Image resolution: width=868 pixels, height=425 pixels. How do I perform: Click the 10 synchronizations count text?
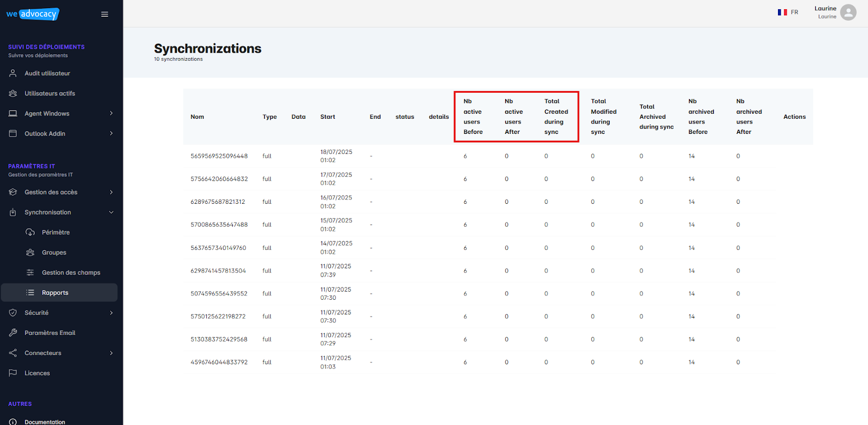click(178, 59)
